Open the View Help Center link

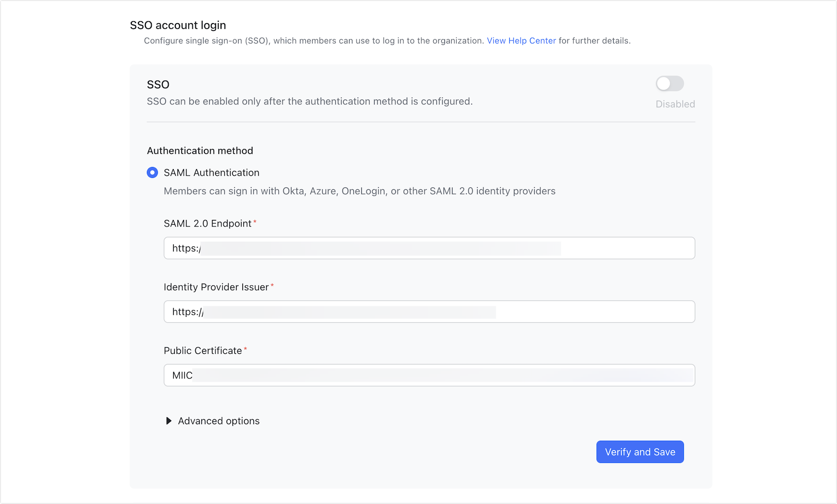pyautogui.click(x=521, y=41)
